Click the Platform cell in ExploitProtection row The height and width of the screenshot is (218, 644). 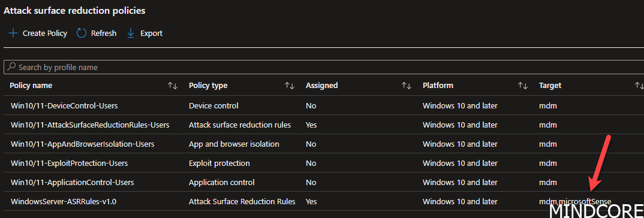(460, 163)
